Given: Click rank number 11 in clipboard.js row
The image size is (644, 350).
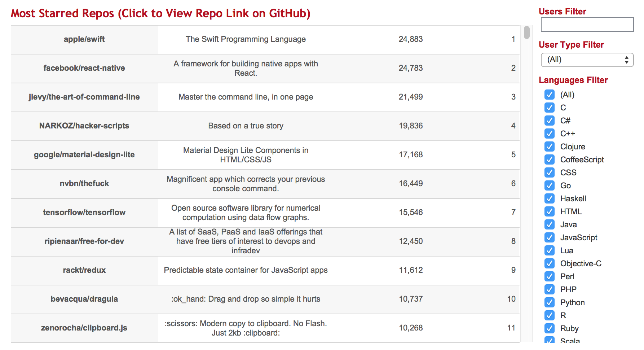Looking at the screenshot, I should (511, 328).
